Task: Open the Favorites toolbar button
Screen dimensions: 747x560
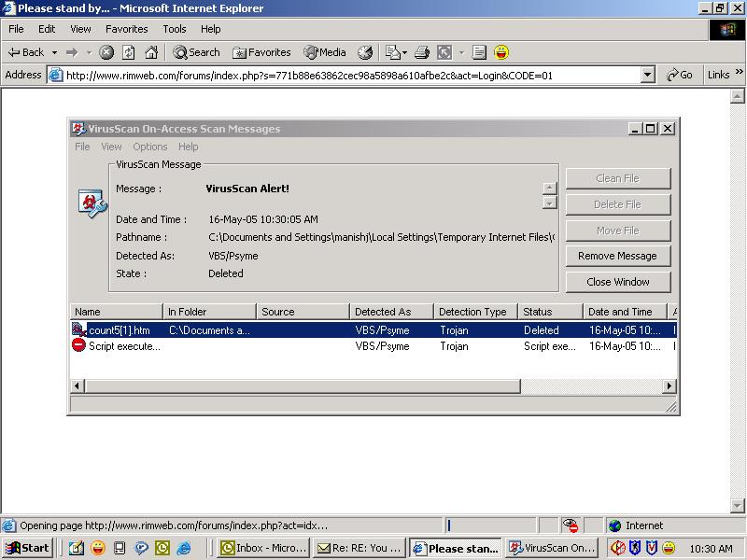Action: click(x=261, y=52)
